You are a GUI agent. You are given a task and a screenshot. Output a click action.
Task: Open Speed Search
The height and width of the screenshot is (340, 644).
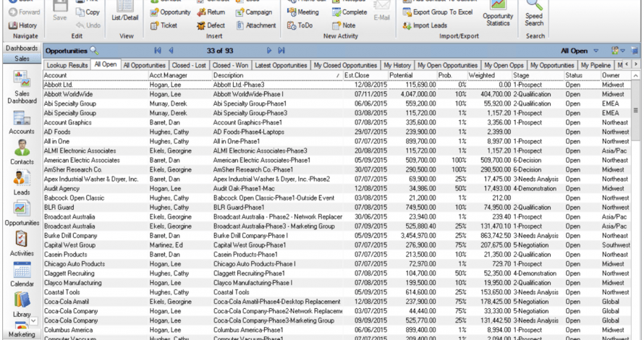pos(534,13)
